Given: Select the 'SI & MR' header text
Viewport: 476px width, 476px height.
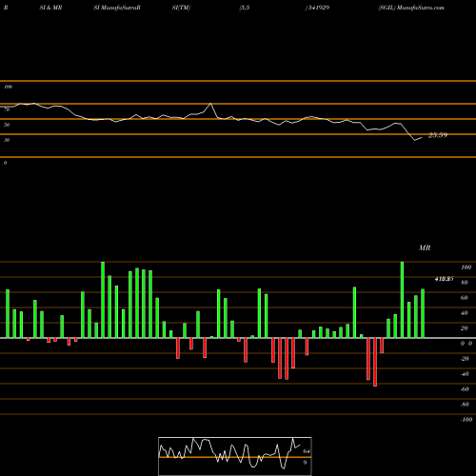Looking at the screenshot, I should (50, 8).
